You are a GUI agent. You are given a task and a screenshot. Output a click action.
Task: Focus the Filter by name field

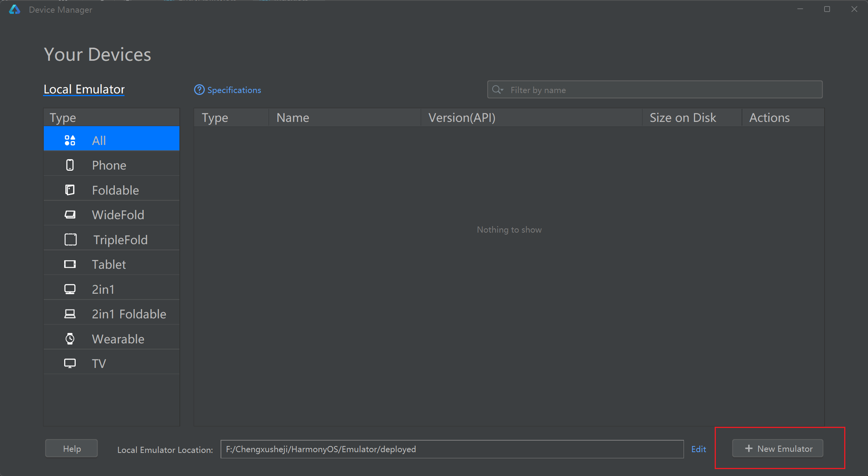661,90
